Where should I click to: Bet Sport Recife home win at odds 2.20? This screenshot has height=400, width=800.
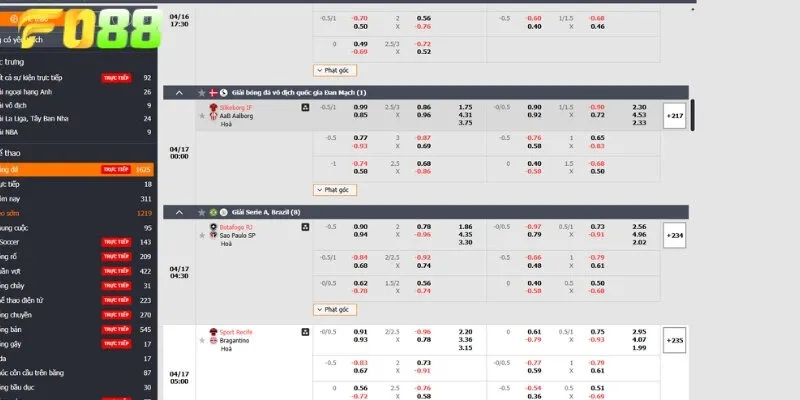pos(465,332)
